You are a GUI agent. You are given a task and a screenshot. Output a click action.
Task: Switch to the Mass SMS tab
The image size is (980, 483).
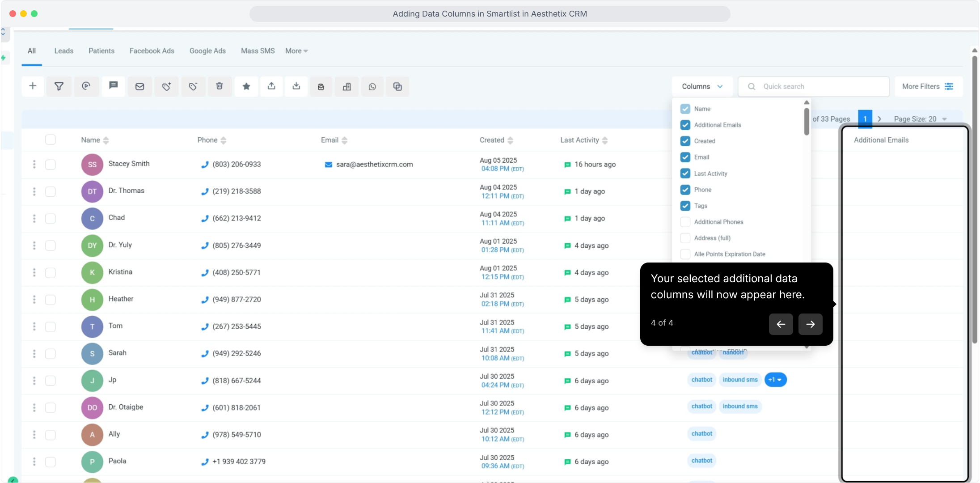point(258,51)
